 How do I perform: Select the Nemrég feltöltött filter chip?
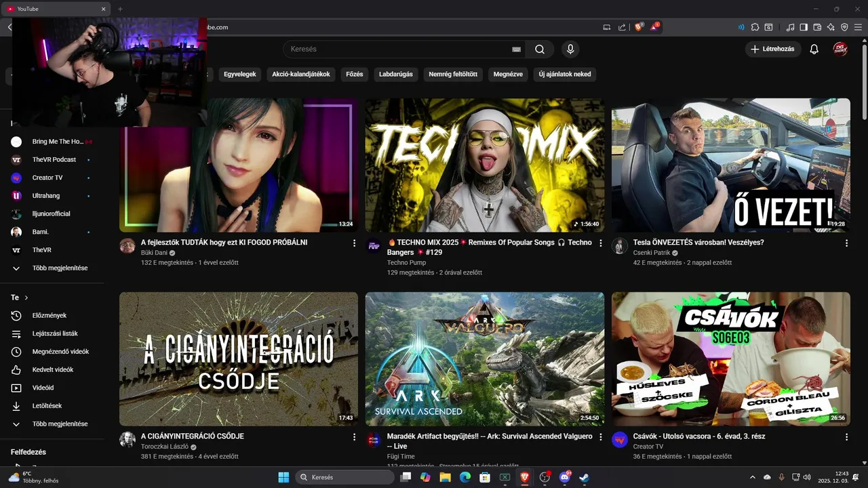tap(453, 74)
